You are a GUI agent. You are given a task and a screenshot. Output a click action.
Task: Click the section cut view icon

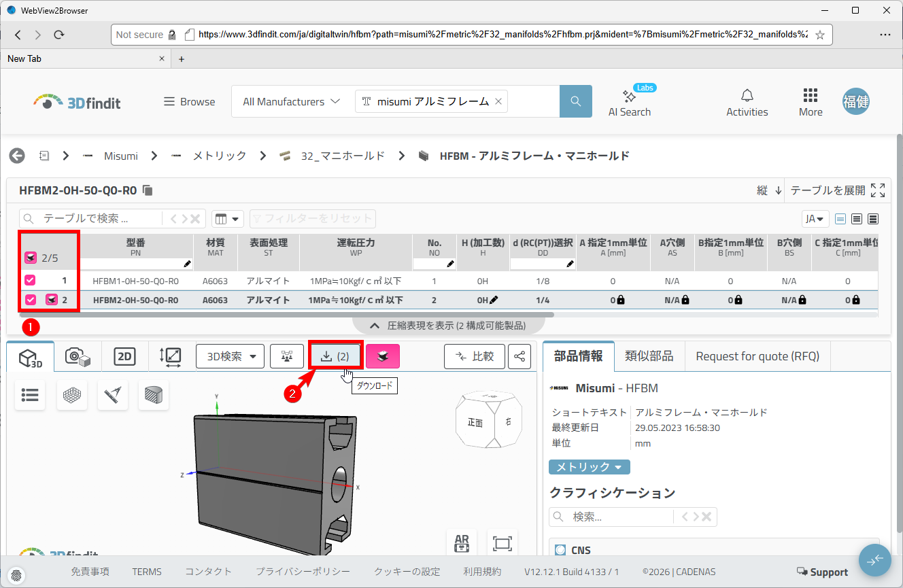pos(154,396)
